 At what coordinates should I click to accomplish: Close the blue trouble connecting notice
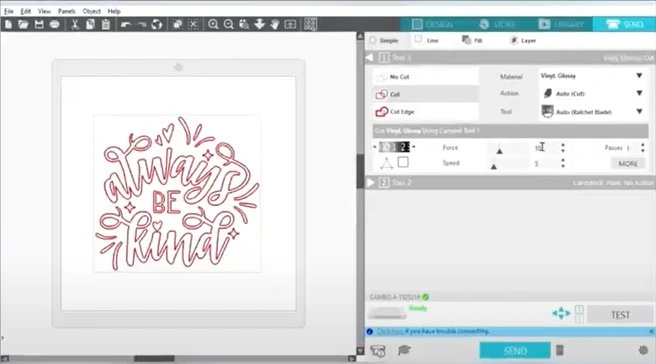pos(651,331)
